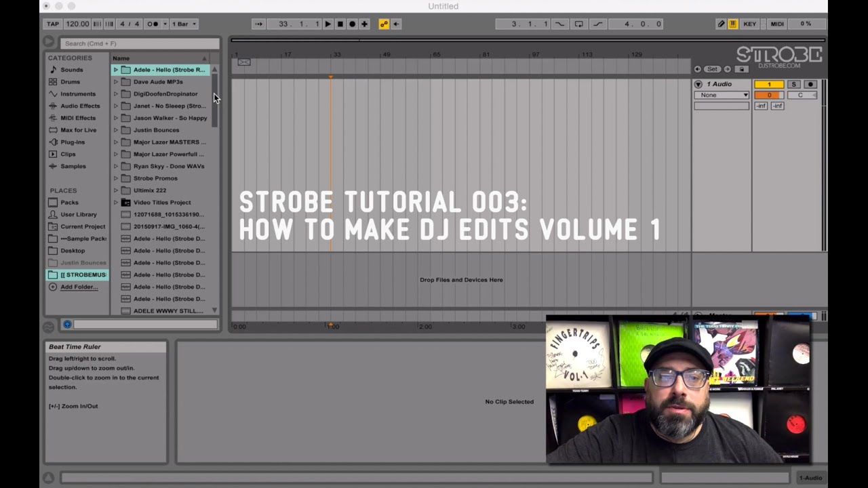Open the Packs place
This screenshot has height=488, width=868.
[x=69, y=203]
